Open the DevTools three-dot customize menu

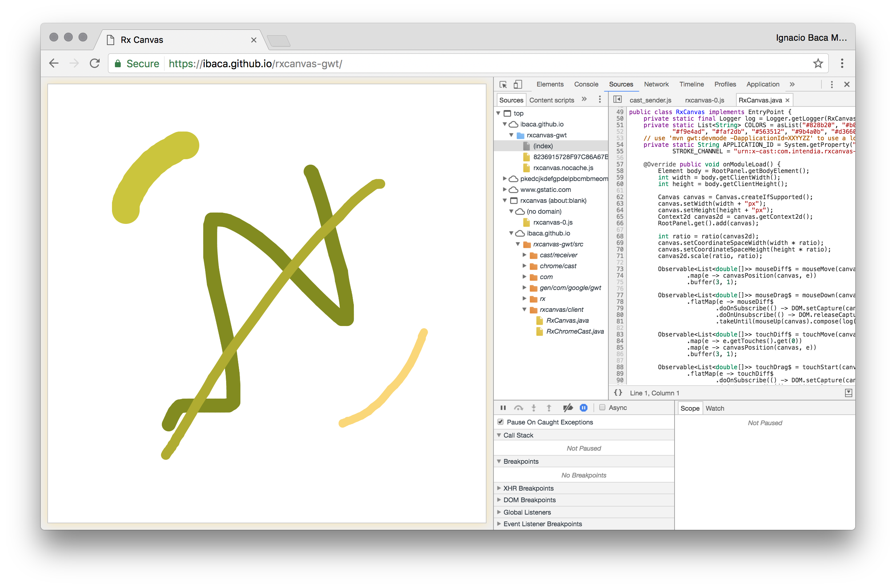coord(832,84)
